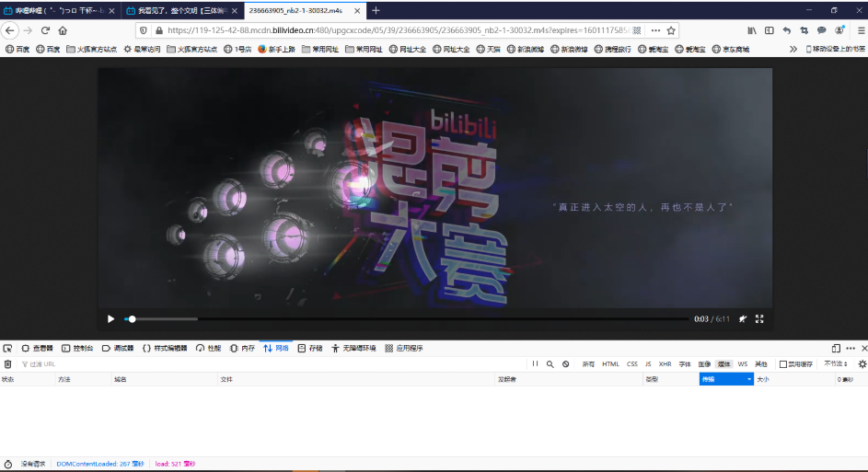Click the video playhead knob
This screenshot has width=868, height=472.
(132, 319)
